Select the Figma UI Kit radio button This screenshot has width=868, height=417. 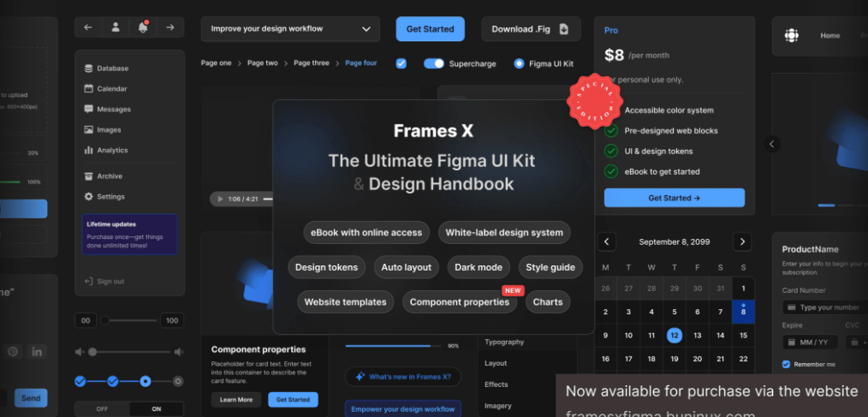(519, 63)
